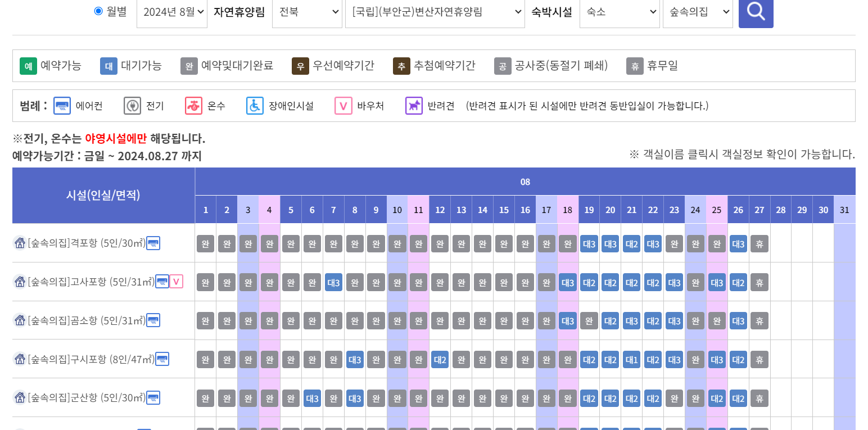Click the house icon beside 군산항
Screen dimensions: 868x430
[x=20, y=397]
